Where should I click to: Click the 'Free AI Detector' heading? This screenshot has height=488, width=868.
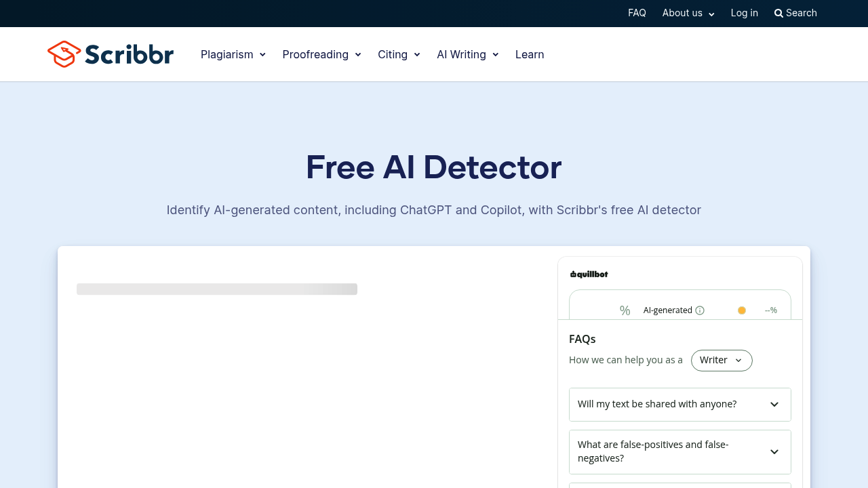(x=434, y=167)
